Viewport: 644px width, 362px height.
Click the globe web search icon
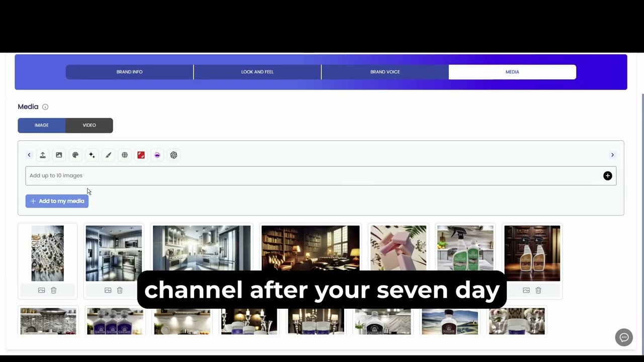click(x=125, y=155)
